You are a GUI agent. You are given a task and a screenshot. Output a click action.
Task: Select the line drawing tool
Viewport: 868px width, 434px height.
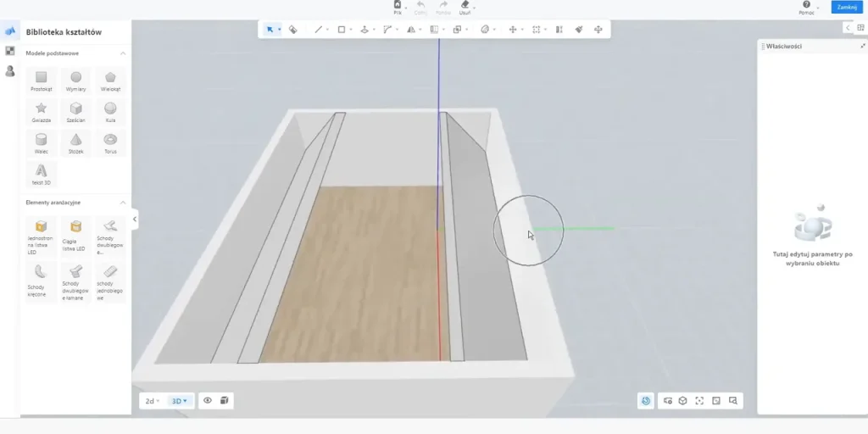pos(319,30)
